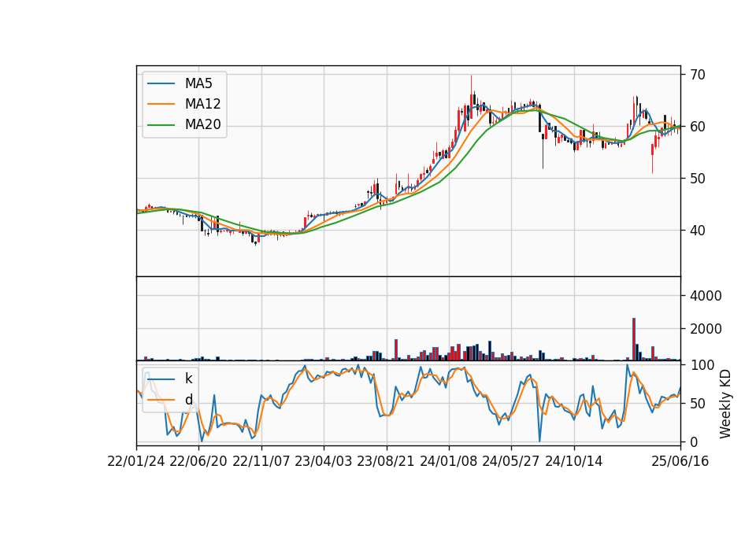Image resolution: width=756 pixels, height=543 pixels.
Task: Click the MA12 legend label
Action: coord(202,104)
